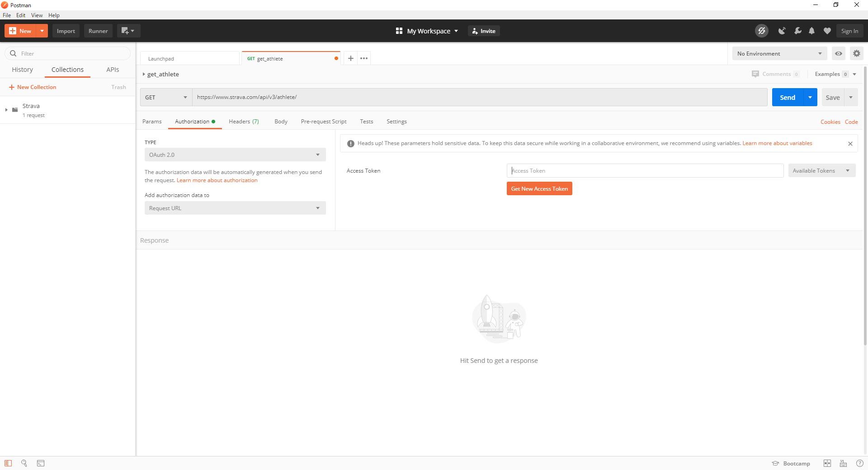Screen dimensions: 868x470
Task: Open the Available Tokens dropdown
Action: 822,170
